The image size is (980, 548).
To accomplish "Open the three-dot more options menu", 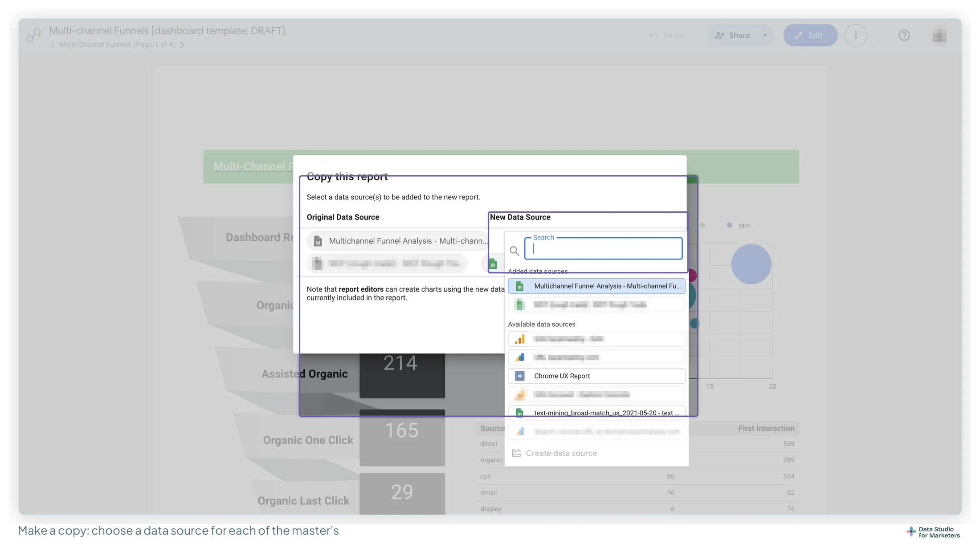I will point(856,35).
